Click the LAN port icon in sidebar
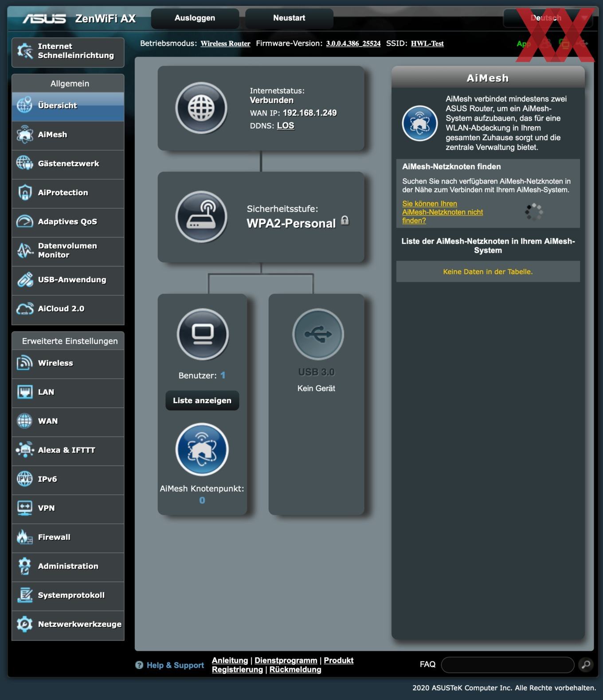Image resolution: width=603 pixels, height=700 pixels. pyautogui.click(x=25, y=392)
